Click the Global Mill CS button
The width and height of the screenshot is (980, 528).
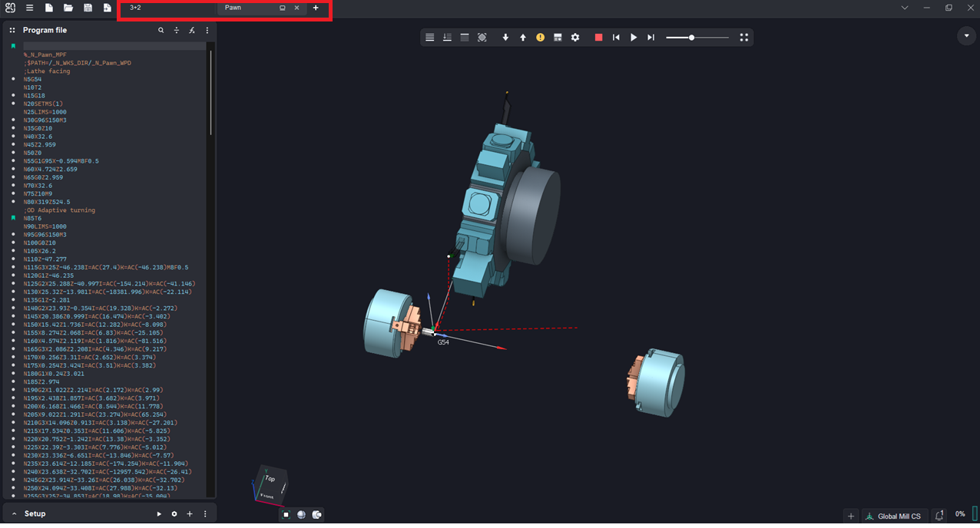tap(893, 516)
